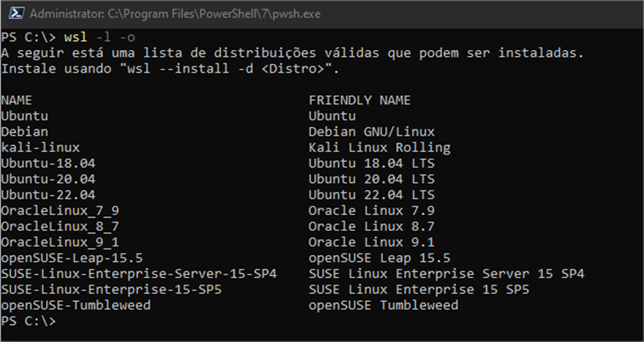
Task: Click the openSUSE-Tumbleweed name entry
Action: coord(76,305)
